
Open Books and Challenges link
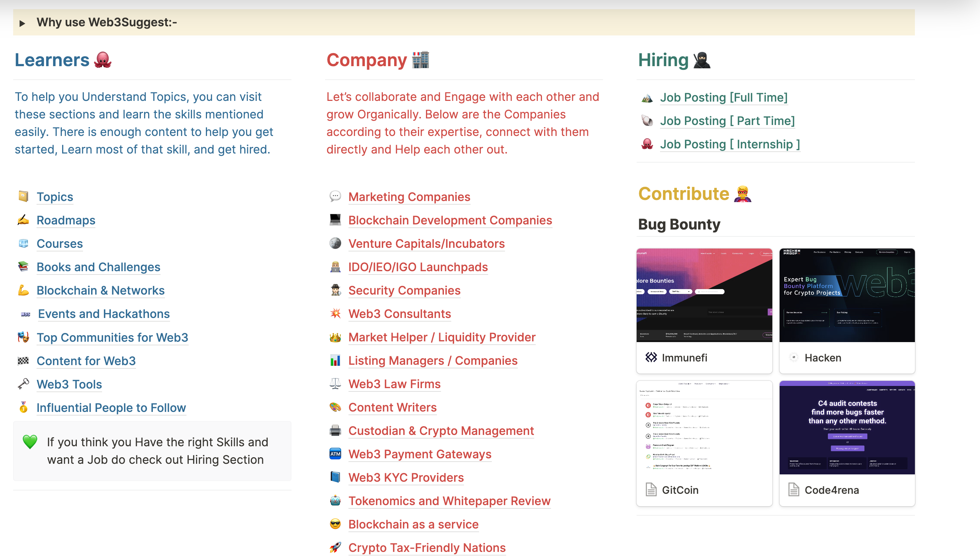pyautogui.click(x=98, y=267)
